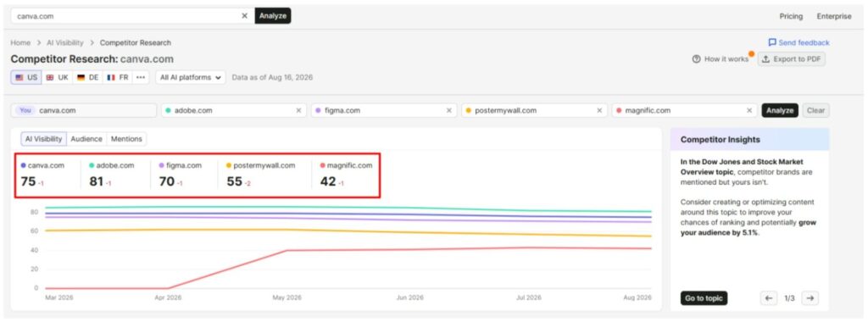868x322 pixels.
Task: Select the FR country toggle
Action: (118, 77)
